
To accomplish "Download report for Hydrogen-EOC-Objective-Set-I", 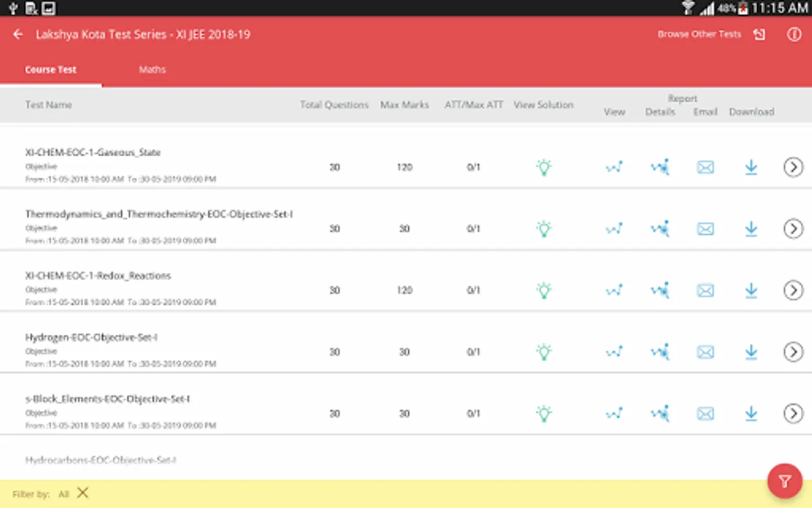I will pos(751,352).
